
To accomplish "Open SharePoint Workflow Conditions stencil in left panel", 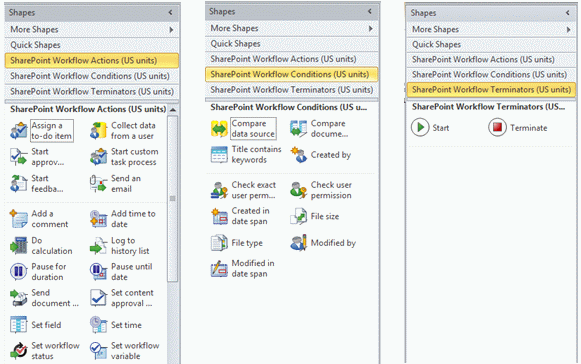I will 92,76.
